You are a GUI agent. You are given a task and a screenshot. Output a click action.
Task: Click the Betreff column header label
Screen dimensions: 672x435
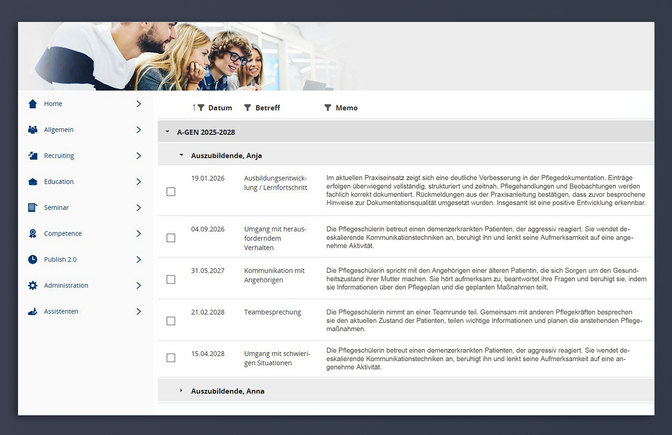(268, 108)
